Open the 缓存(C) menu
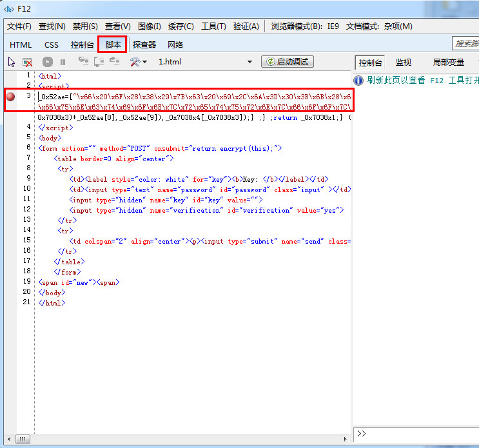 pyautogui.click(x=181, y=26)
